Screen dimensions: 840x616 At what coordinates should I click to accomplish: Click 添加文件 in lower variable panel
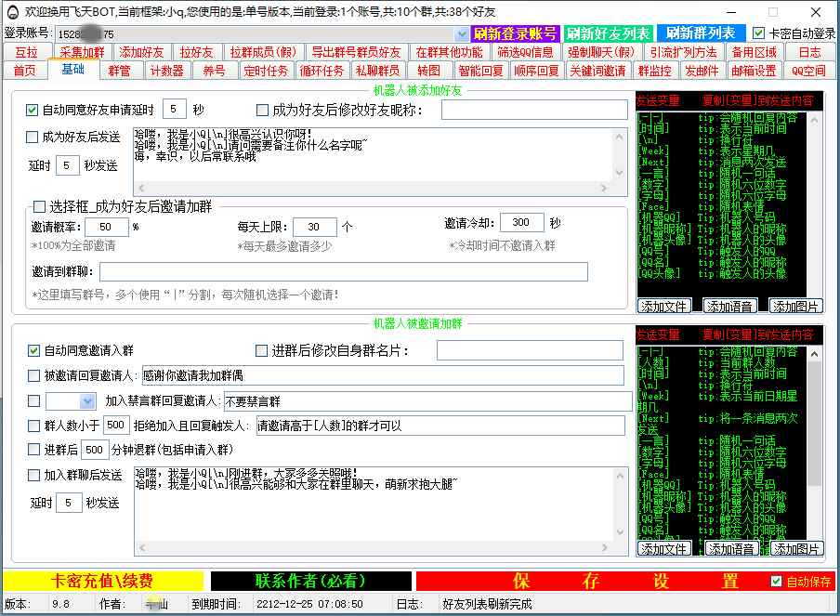[x=663, y=549]
